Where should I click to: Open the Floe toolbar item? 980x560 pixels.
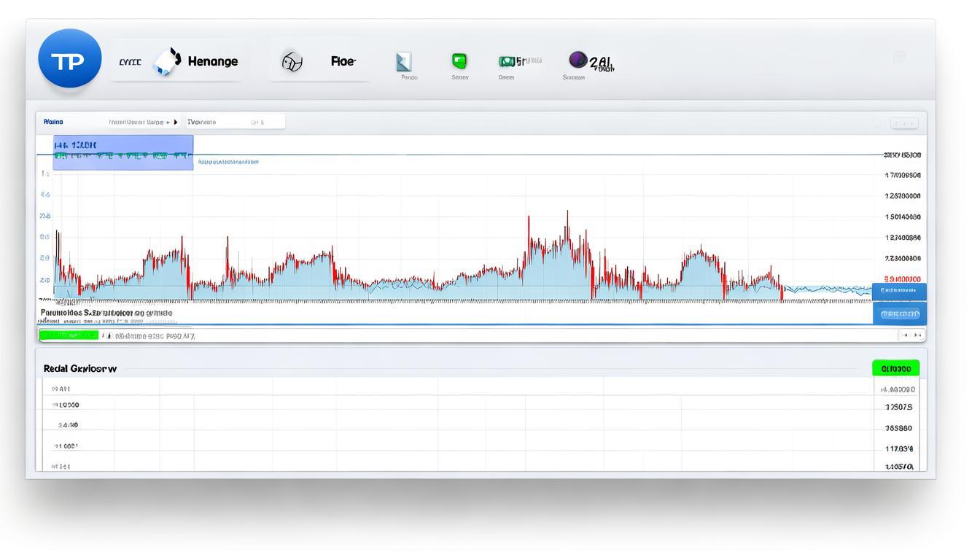pos(343,61)
